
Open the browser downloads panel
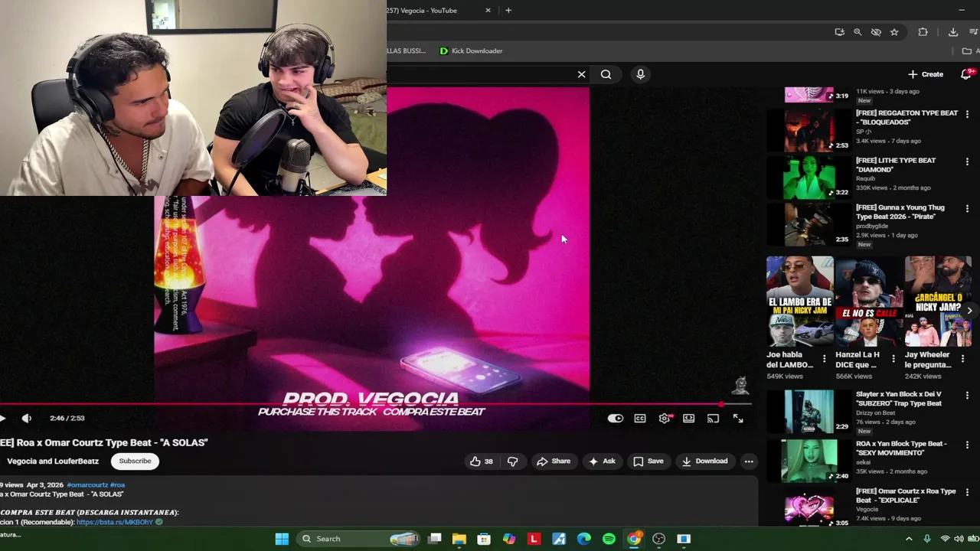pyautogui.click(x=953, y=32)
